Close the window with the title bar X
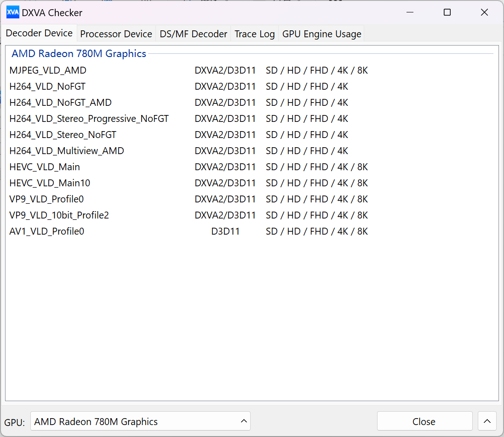 (484, 12)
